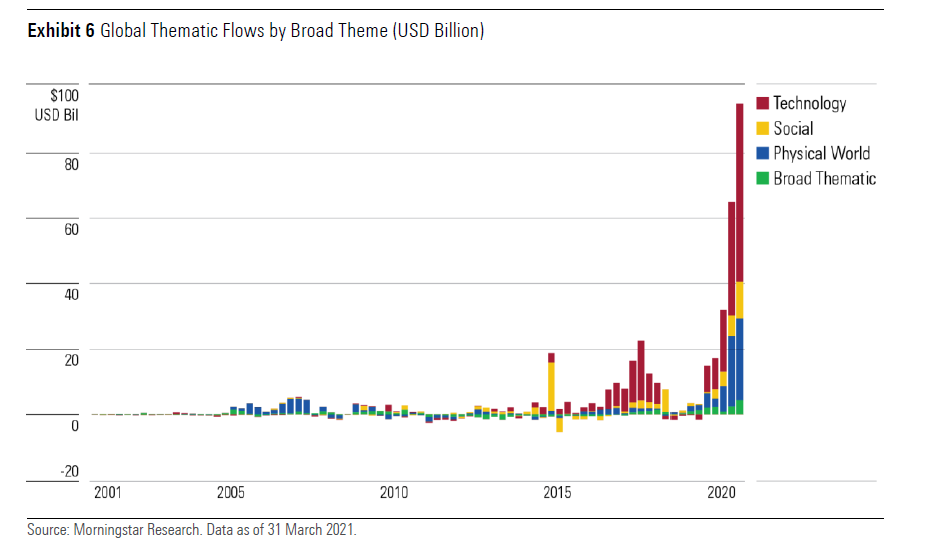The image size is (925, 556).
Task: Select the Physical World legend label
Action: 821,153
